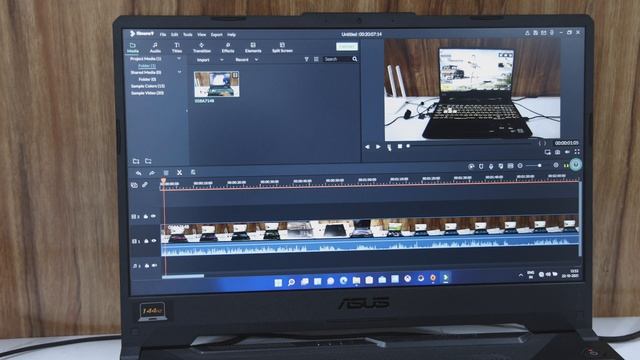The image size is (640, 360).
Task: Lock the audio track
Action: point(147,266)
